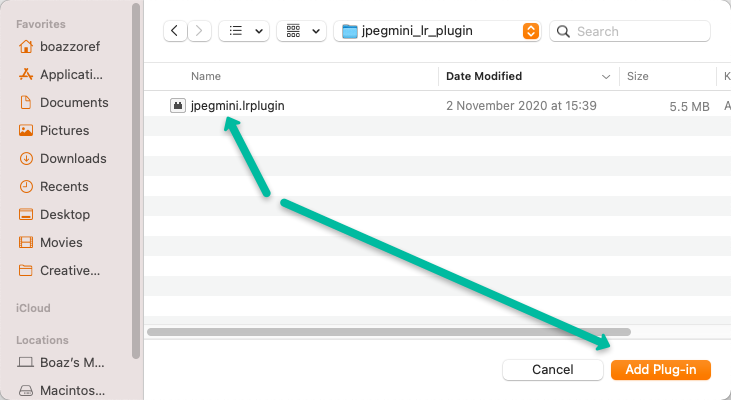The image size is (731, 400).
Task: Click the group-by grid icon
Action: (293, 31)
